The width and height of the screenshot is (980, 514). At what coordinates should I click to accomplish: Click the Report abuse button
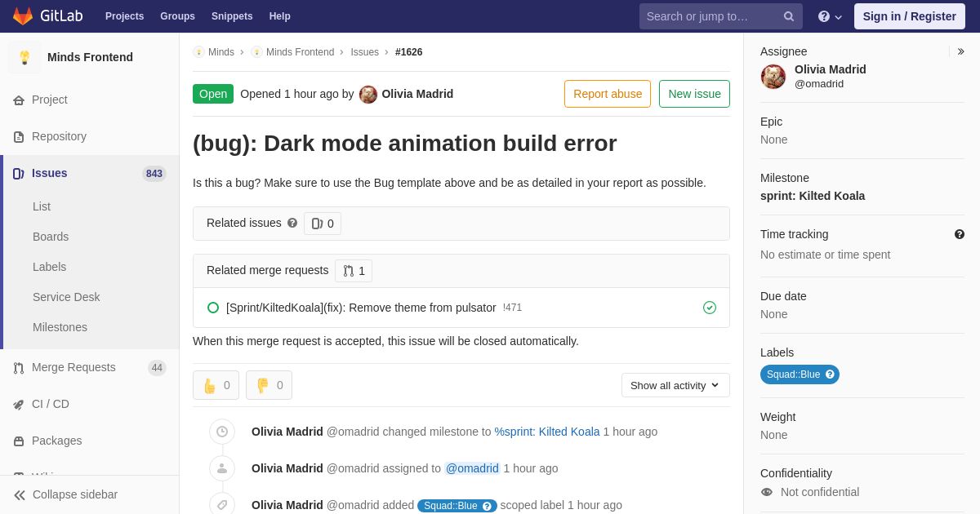point(608,94)
